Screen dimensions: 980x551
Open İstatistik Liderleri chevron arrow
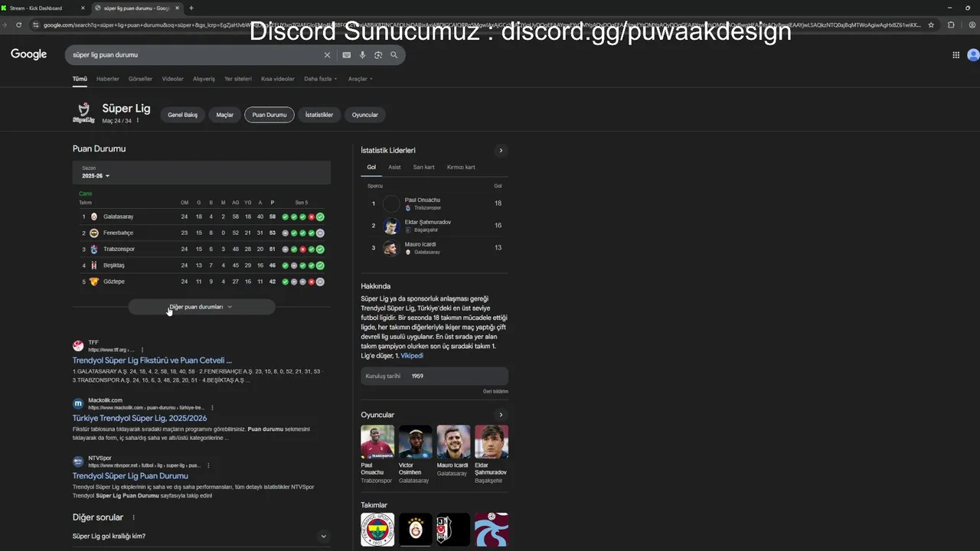pos(501,150)
